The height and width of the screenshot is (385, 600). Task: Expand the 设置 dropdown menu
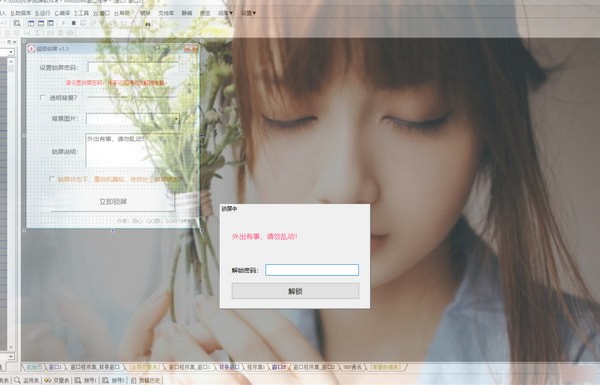tap(248, 13)
